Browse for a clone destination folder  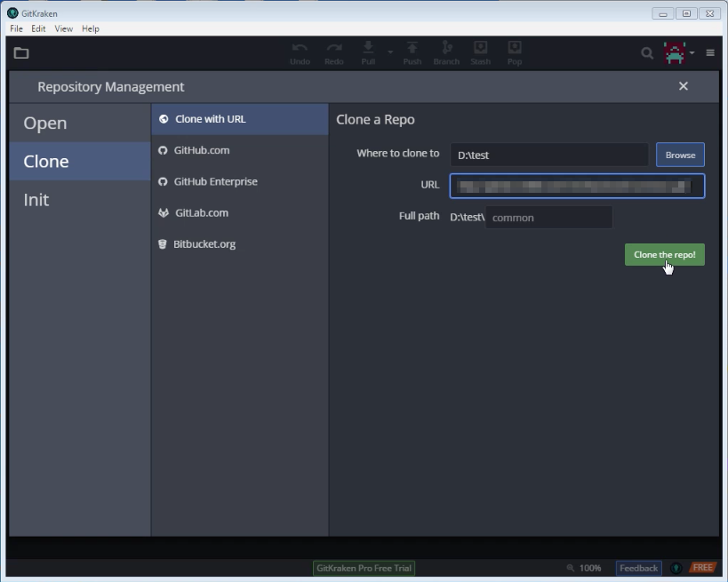click(x=680, y=155)
